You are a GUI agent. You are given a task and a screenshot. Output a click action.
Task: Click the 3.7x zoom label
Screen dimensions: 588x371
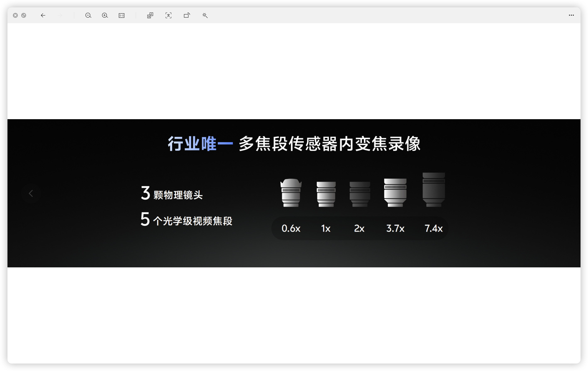pos(395,228)
